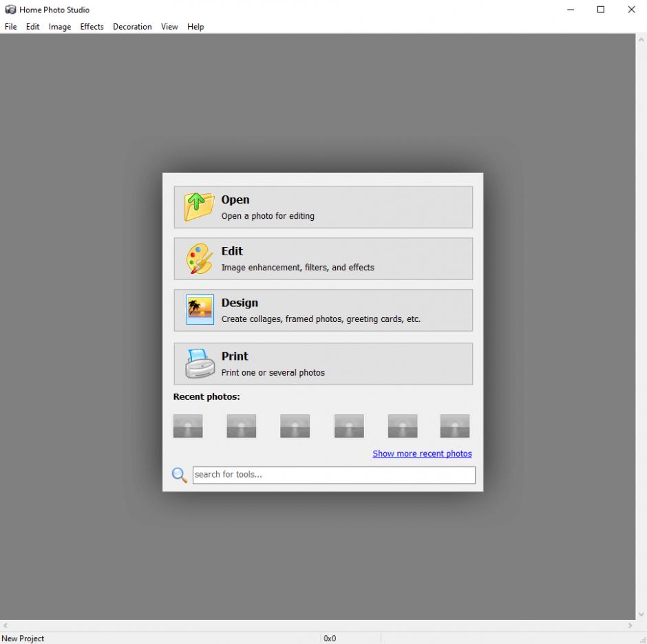The height and width of the screenshot is (644, 647).
Task: Click the Home Photo Studio camera icon
Action: [10, 10]
